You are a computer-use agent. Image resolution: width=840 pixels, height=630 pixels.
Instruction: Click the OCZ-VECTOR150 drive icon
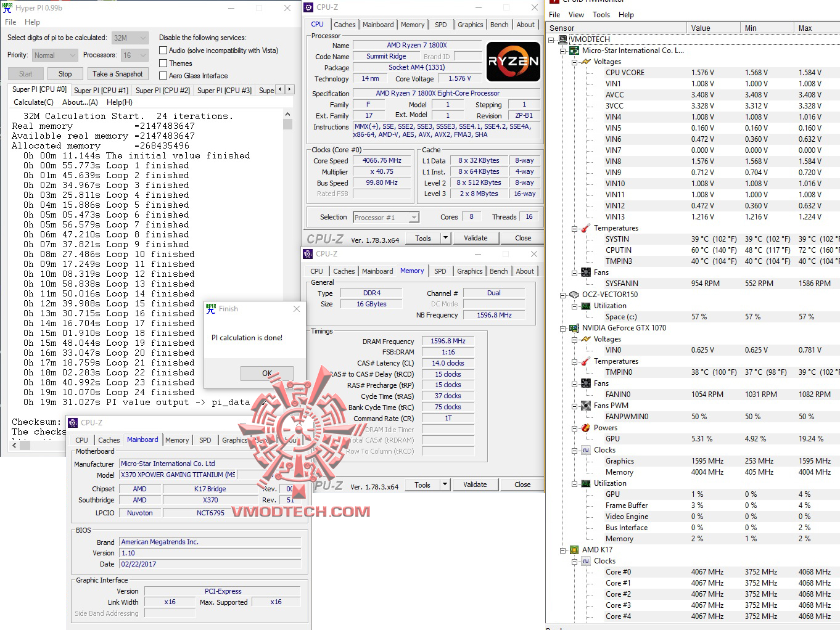[575, 294]
